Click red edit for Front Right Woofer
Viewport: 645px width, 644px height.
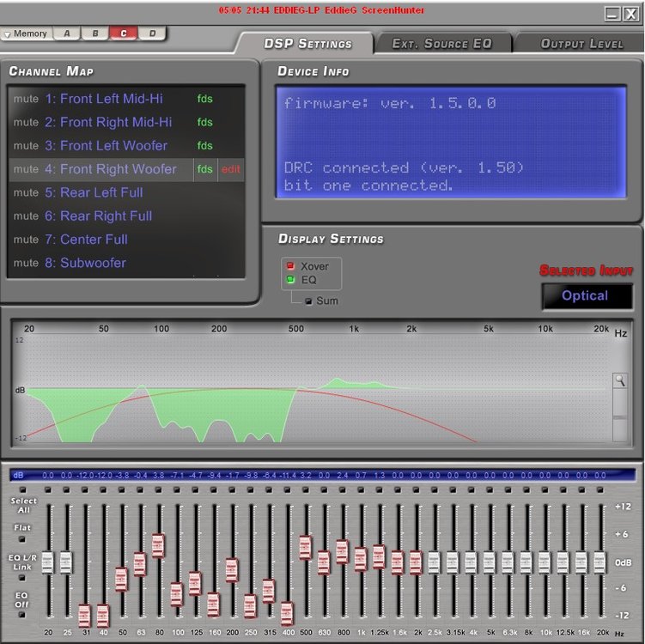pos(231,169)
